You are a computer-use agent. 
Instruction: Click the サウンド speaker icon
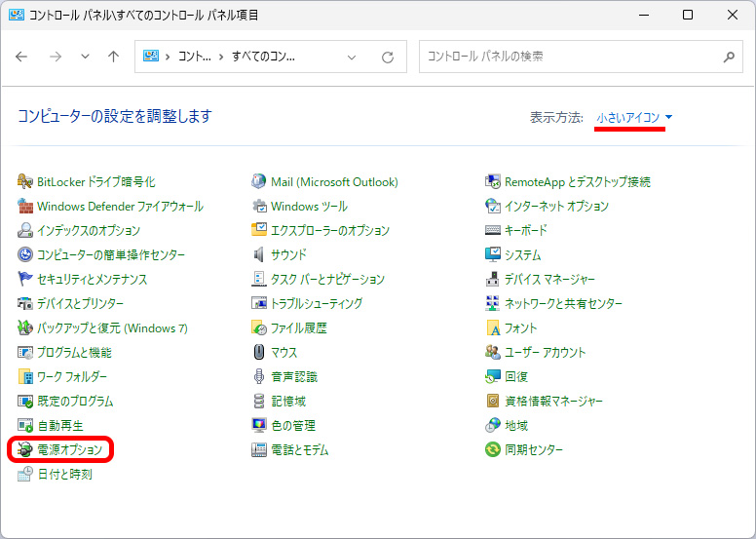(259, 255)
